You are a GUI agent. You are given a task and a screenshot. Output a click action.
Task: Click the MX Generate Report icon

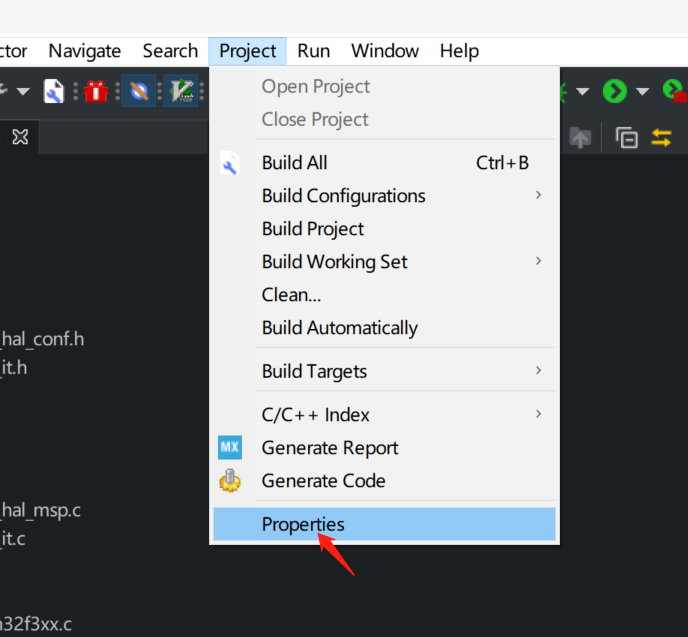coord(230,447)
